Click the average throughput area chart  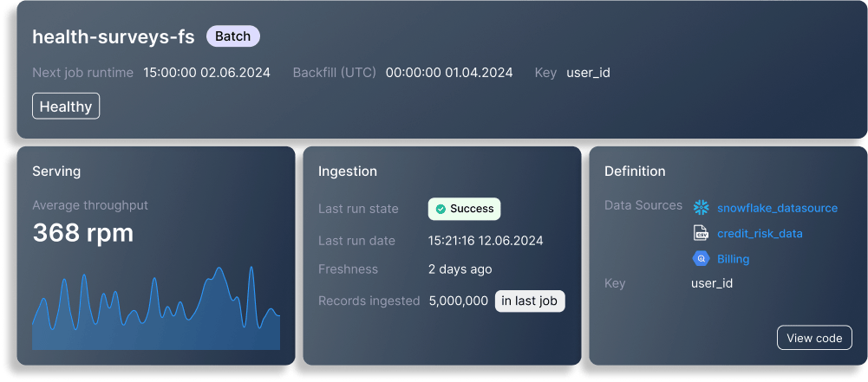point(156,308)
